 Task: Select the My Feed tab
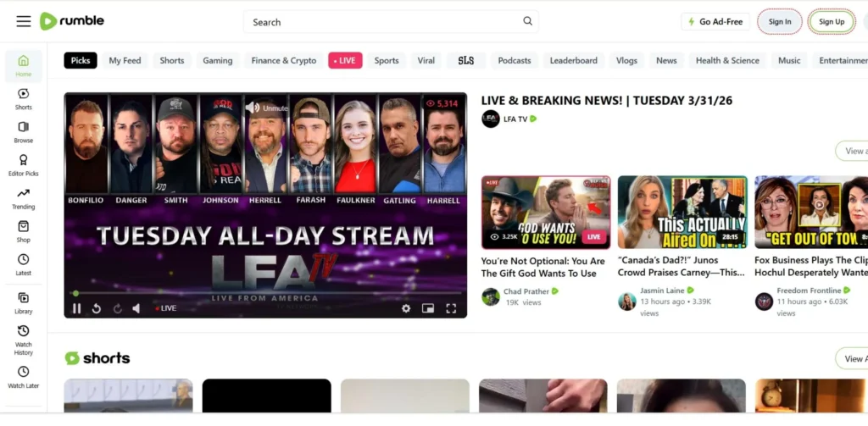tap(125, 60)
